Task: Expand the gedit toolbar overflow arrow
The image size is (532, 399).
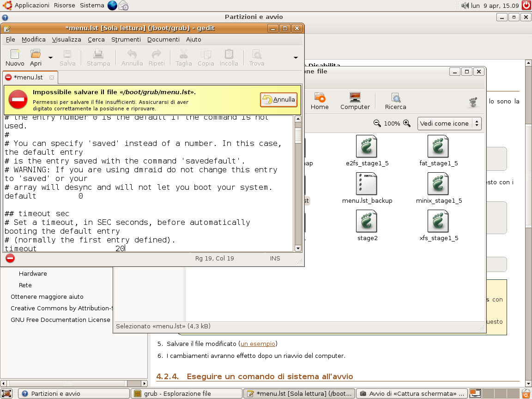Action: pyautogui.click(x=296, y=58)
